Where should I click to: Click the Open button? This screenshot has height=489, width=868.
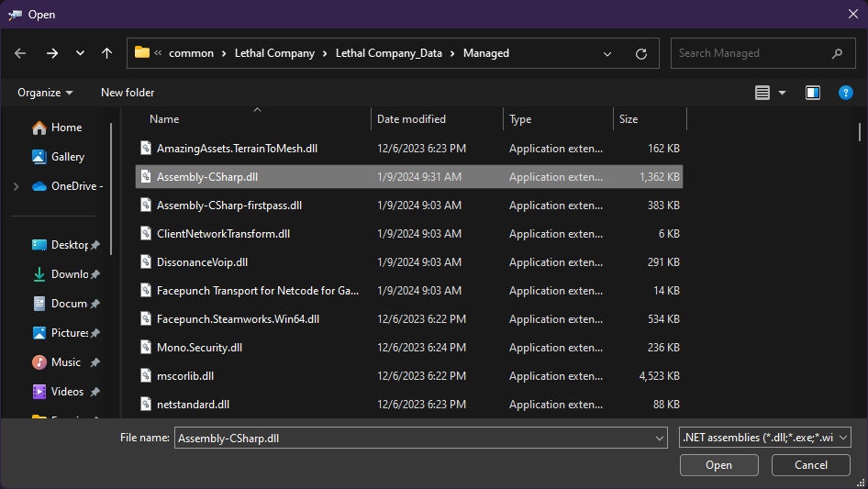(719, 465)
